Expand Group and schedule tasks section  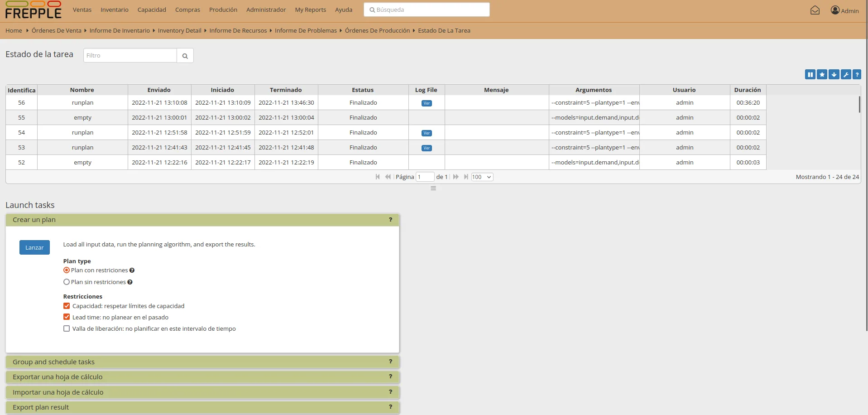coord(202,362)
